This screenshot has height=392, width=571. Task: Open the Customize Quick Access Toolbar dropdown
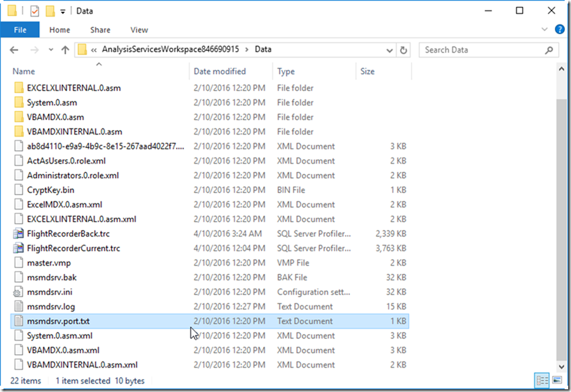(x=63, y=12)
